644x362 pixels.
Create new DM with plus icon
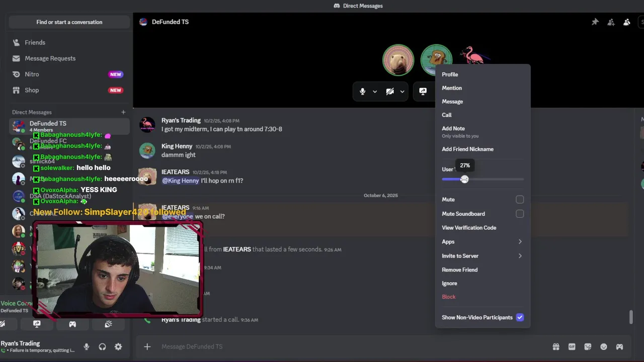(x=123, y=112)
